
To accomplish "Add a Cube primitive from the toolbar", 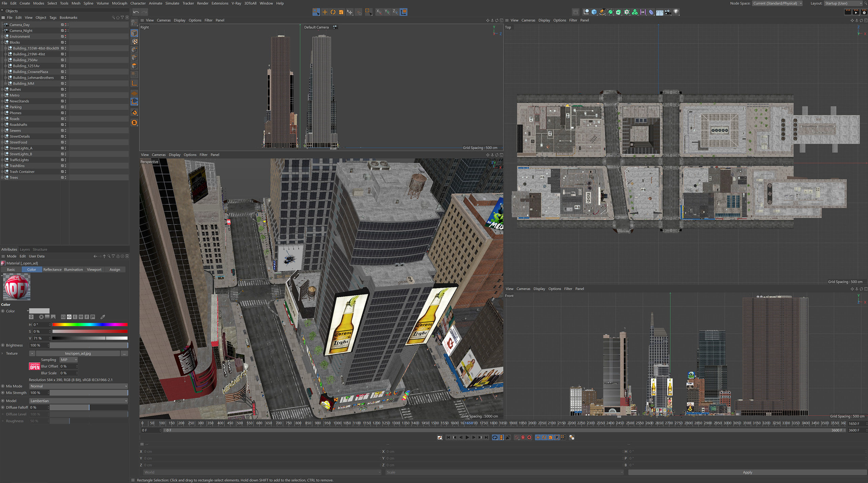I will pyautogui.click(x=594, y=12).
